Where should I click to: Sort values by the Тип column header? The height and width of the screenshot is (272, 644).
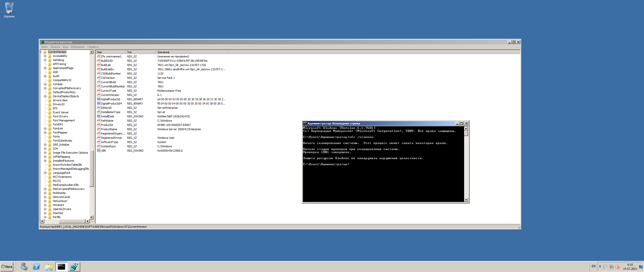(140, 52)
